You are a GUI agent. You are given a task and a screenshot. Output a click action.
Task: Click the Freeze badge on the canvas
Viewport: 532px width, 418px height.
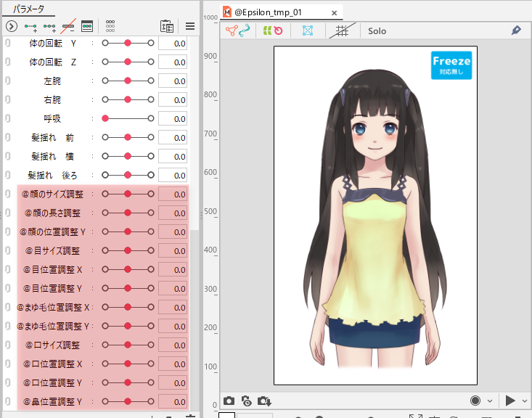451,65
